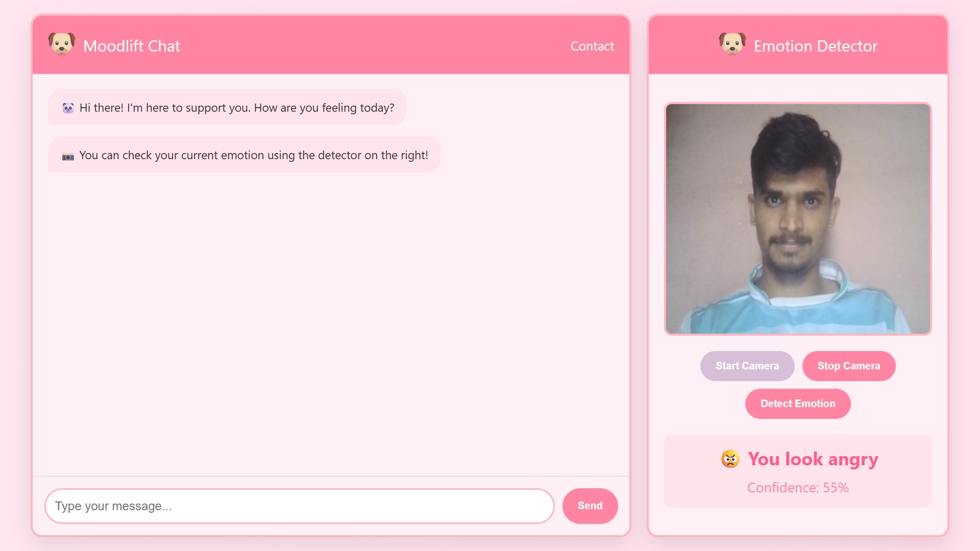Select the Moodlift Chat header area
Viewport: 980px width, 551px height.
click(x=331, y=45)
